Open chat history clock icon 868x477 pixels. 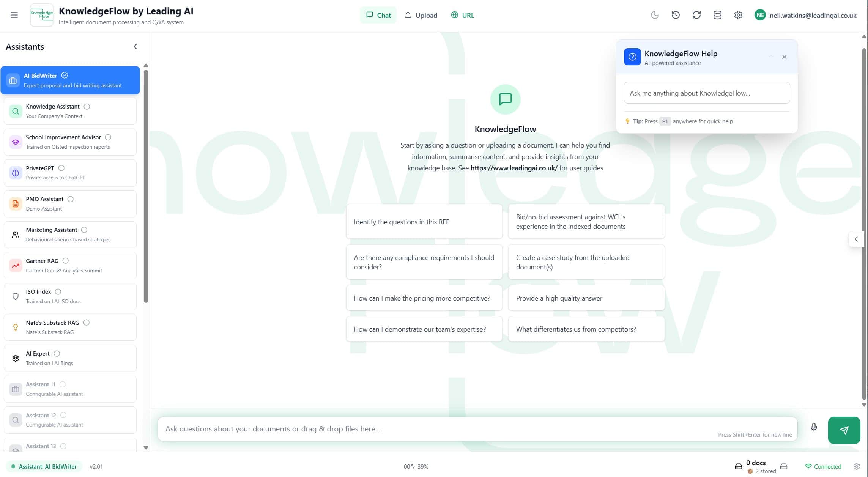tap(676, 15)
